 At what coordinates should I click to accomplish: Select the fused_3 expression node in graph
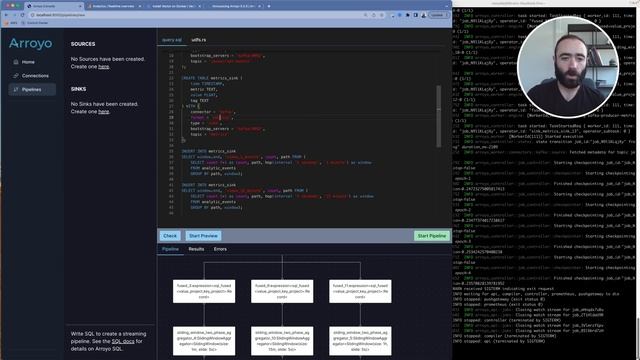204,291
